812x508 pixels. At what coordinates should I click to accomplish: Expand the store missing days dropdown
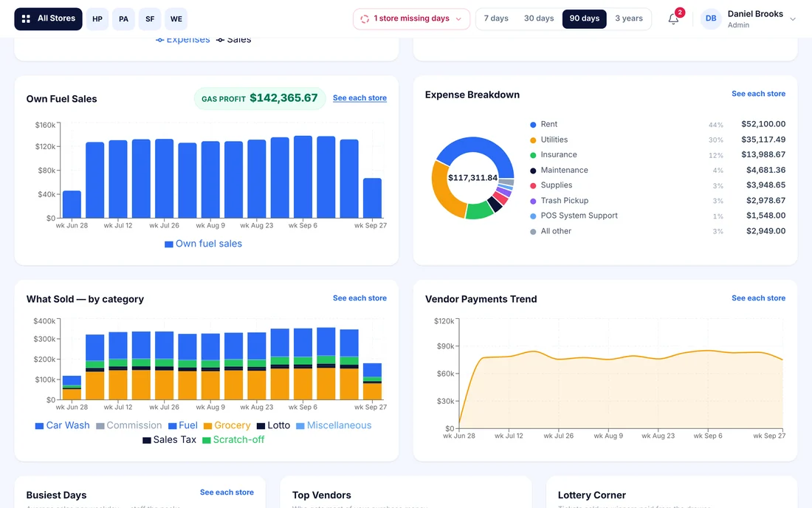[x=458, y=19]
